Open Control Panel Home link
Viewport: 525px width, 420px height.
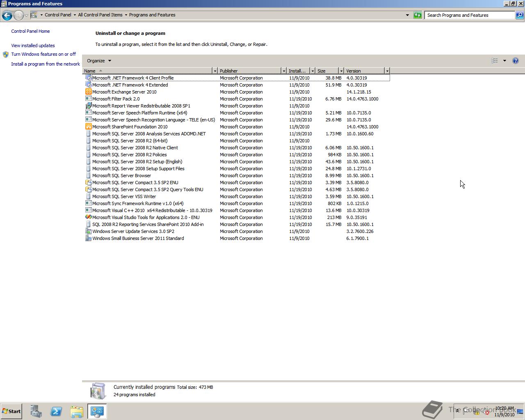30,31
